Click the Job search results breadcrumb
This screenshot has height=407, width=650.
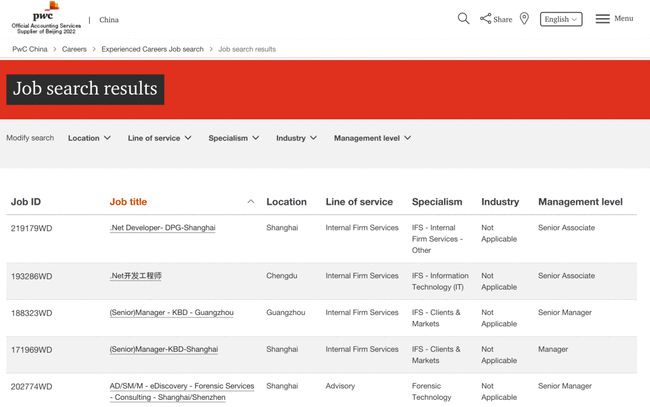(247, 49)
